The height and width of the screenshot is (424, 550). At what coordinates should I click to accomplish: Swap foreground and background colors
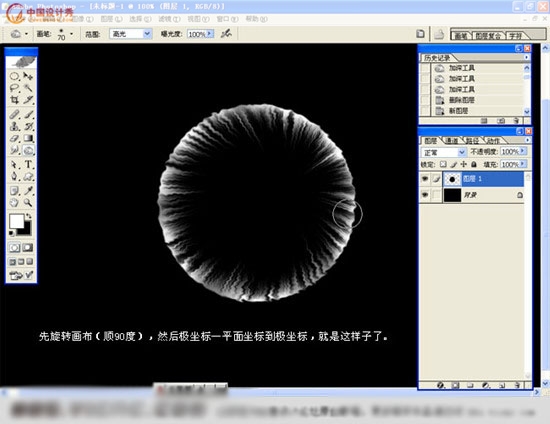click(x=29, y=216)
